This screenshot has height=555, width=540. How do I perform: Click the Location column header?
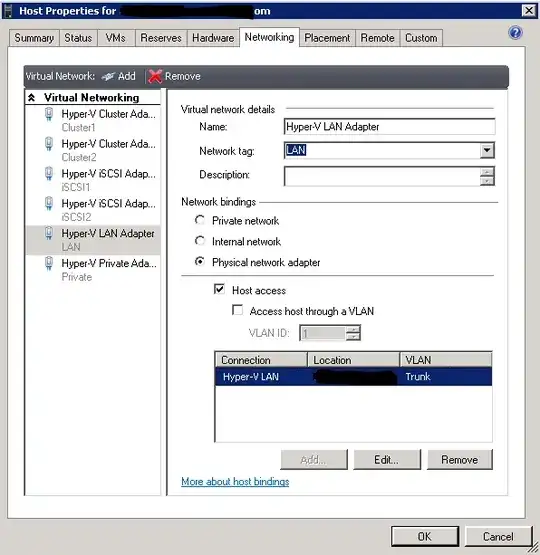(x=354, y=360)
